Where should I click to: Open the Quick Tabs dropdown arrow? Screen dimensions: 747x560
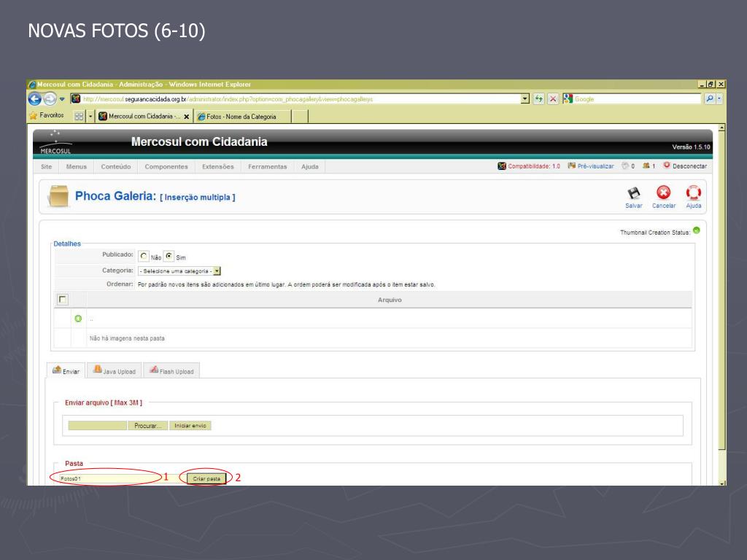90,116
